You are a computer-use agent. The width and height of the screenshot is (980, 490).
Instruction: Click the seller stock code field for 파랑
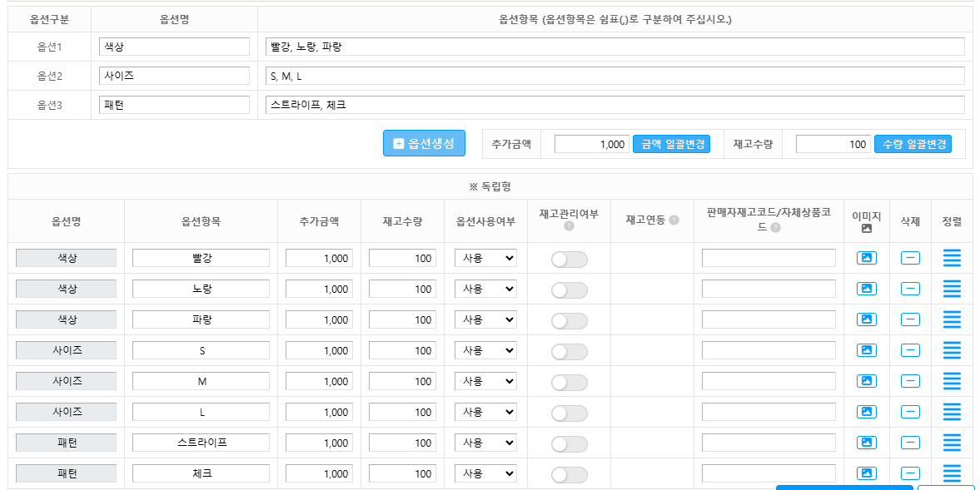pyautogui.click(x=768, y=320)
